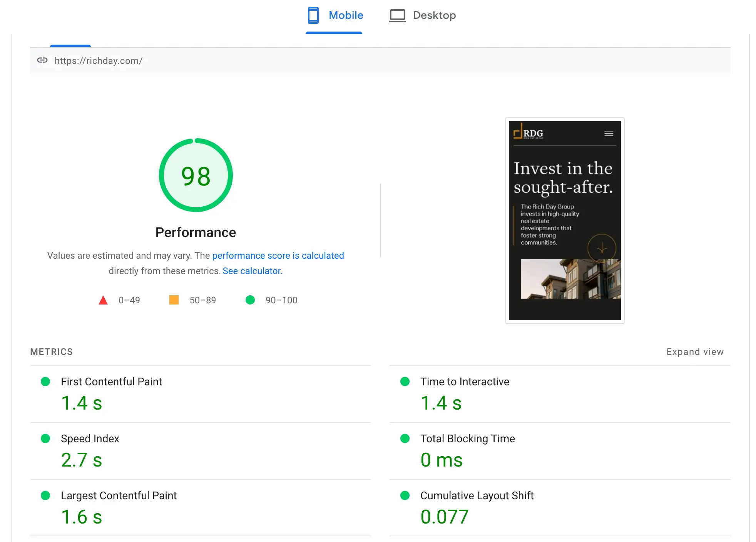Image resolution: width=756 pixels, height=542 pixels.
Task: Click Time to Interactive metric label
Action: click(x=465, y=381)
